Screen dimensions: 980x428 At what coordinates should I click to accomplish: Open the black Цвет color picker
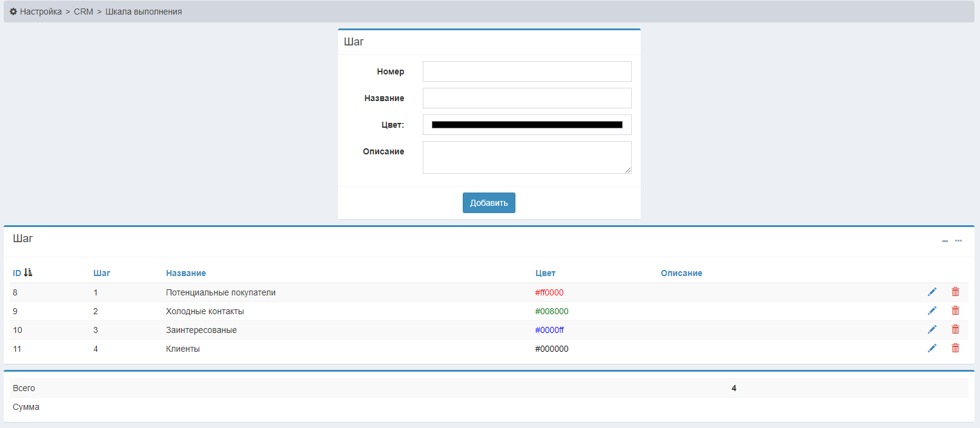coord(527,125)
